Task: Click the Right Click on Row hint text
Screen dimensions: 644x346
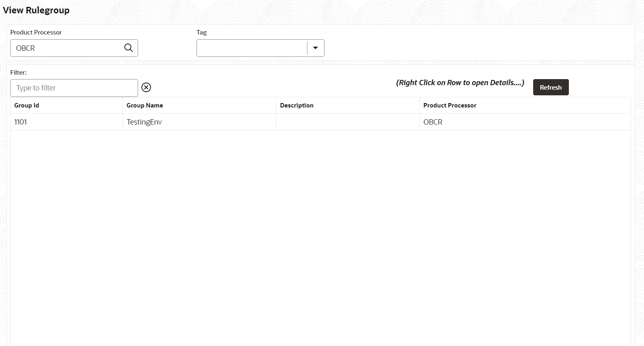Action: pyautogui.click(x=460, y=83)
